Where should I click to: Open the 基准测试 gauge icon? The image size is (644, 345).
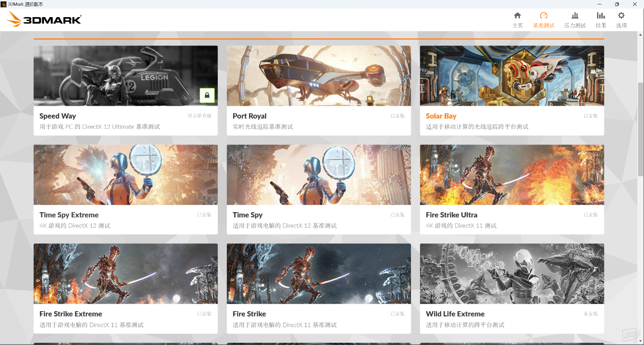(544, 15)
